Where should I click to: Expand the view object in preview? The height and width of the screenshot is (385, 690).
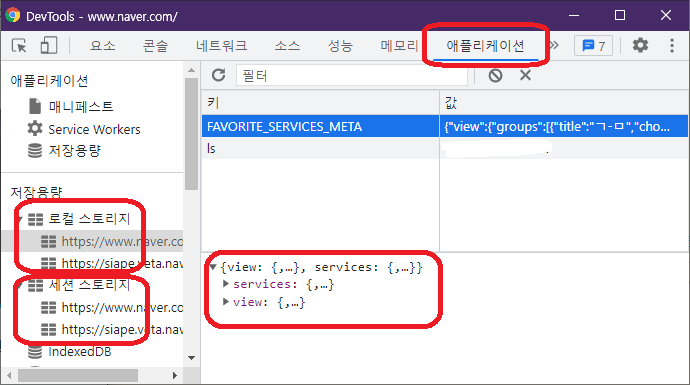click(226, 301)
